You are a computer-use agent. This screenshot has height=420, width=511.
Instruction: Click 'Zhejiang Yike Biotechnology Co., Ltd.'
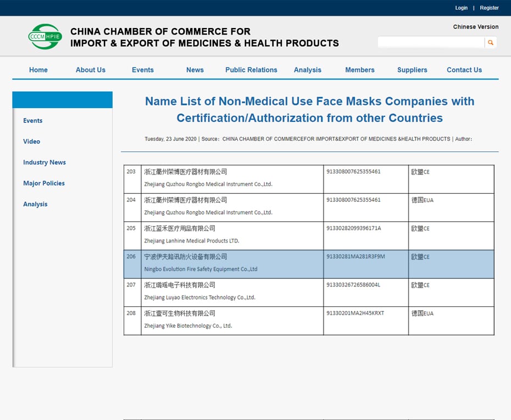pos(188,326)
